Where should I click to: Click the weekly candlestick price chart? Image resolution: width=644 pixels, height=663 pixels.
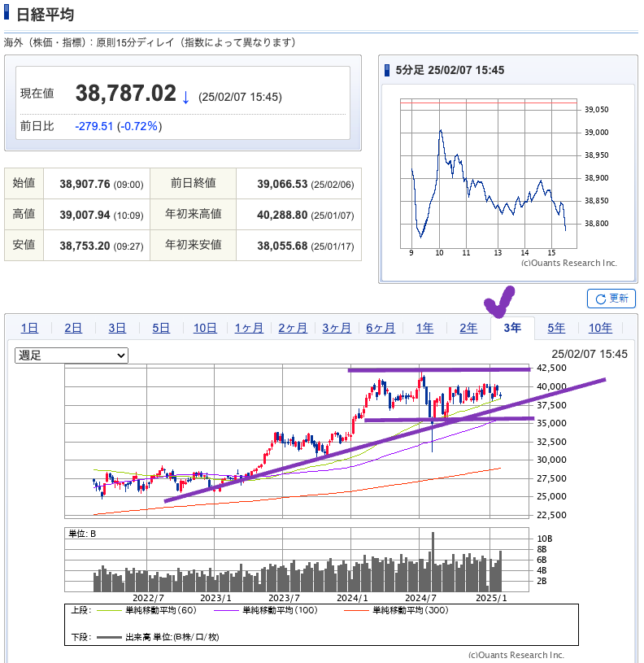pyautogui.click(x=297, y=442)
